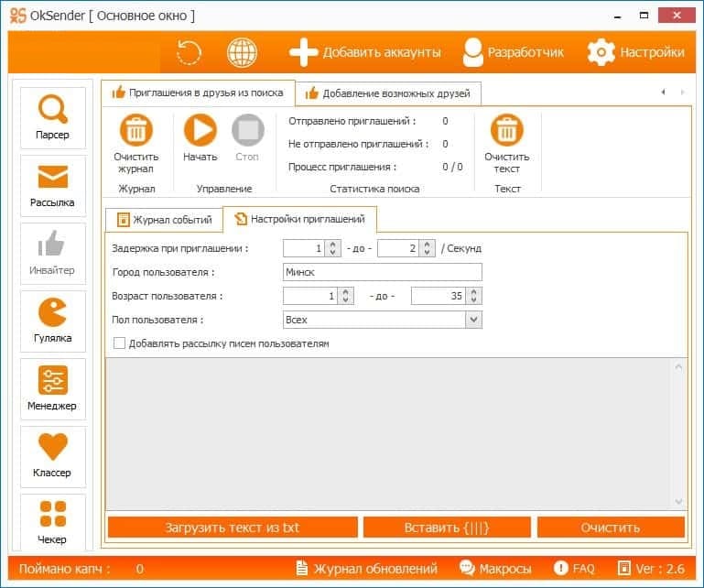Click Добавить аккаунты plus button
The height and width of the screenshot is (588, 704).
click(x=365, y=52)
